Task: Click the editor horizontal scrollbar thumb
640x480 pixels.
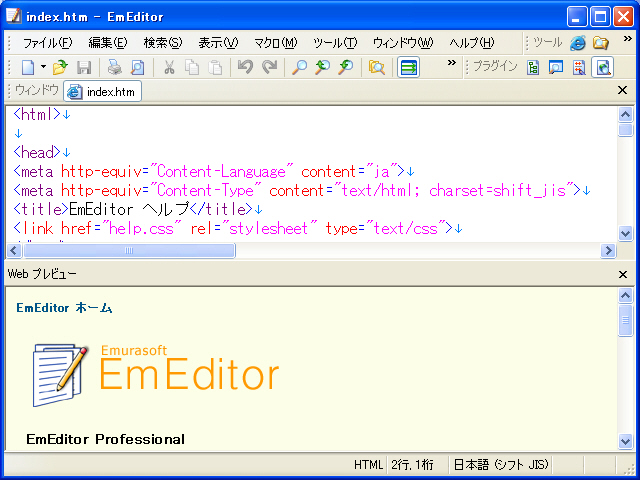Action: point(129,250)
